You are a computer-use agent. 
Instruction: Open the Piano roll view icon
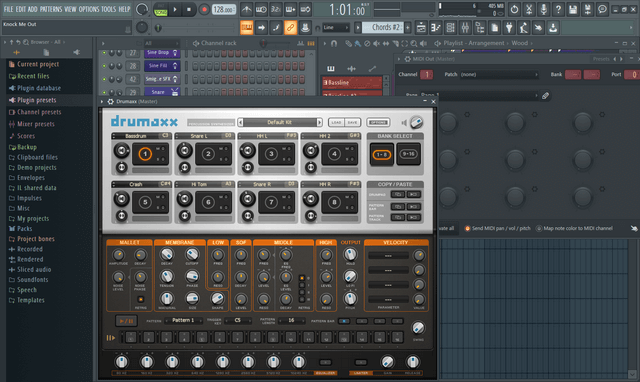tap(436, 28)
